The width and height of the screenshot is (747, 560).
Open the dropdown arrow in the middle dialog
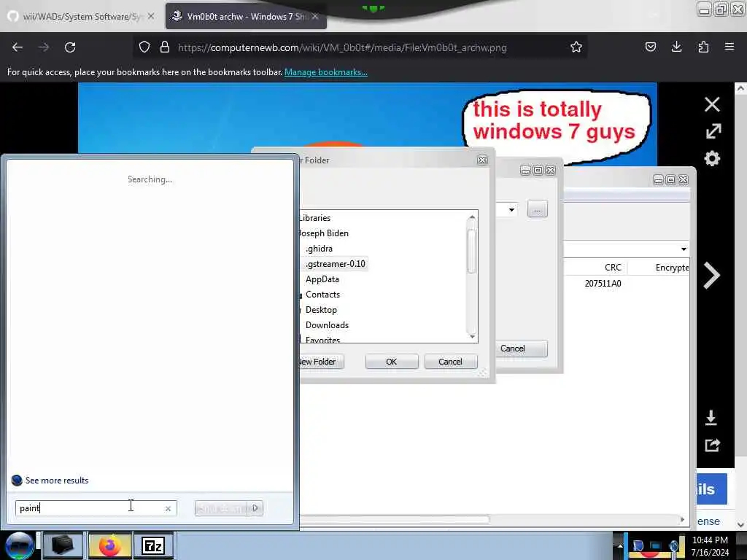click(x=511, y=209)
